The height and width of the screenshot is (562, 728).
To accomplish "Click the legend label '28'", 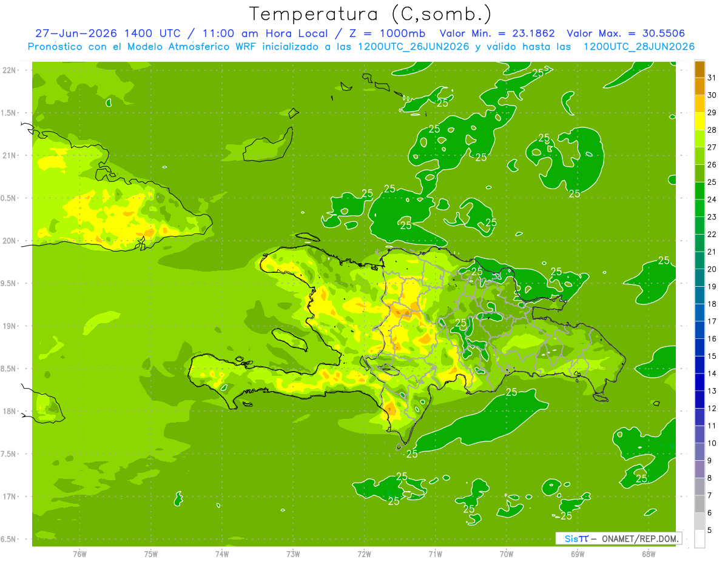I will pyautogui.click(x=712, y=130).
